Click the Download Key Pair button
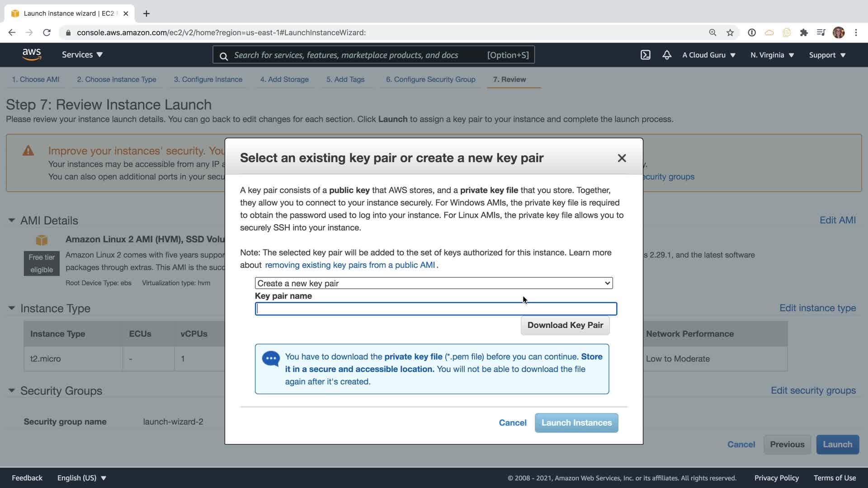Viewport: 868px width, 488px height. coord(565,325)
